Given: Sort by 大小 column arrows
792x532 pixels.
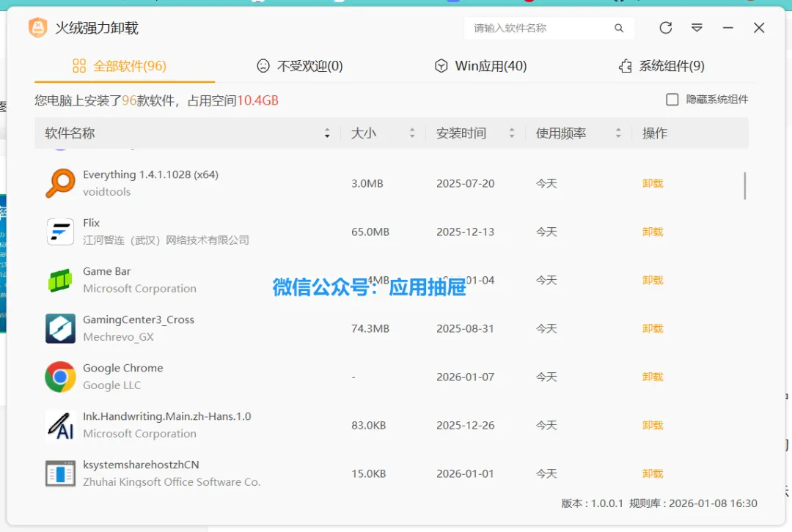Looking at the screenshot, I should coord(412,133).
